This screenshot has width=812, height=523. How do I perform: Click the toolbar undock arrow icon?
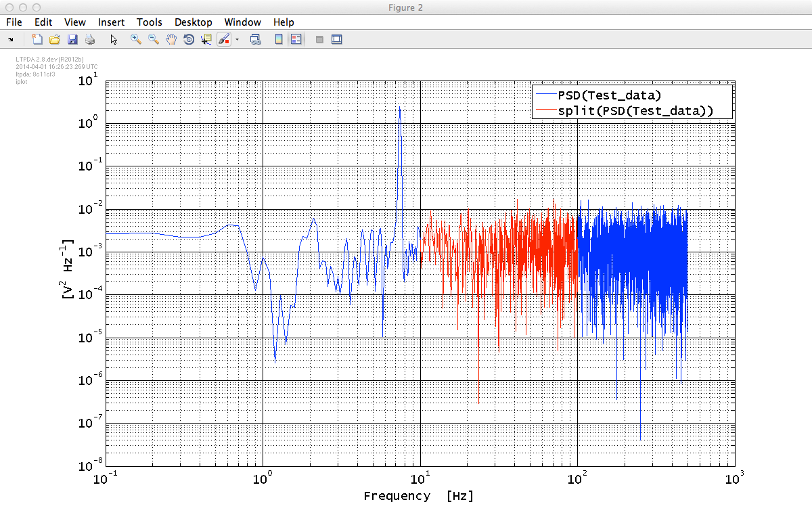(11, 40)
